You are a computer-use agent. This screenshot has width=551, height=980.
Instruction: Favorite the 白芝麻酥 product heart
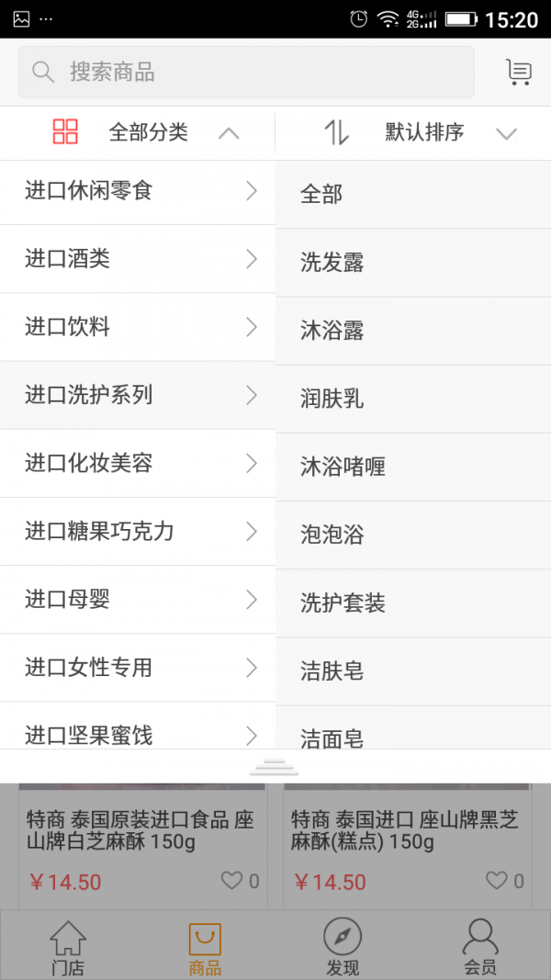231,881
